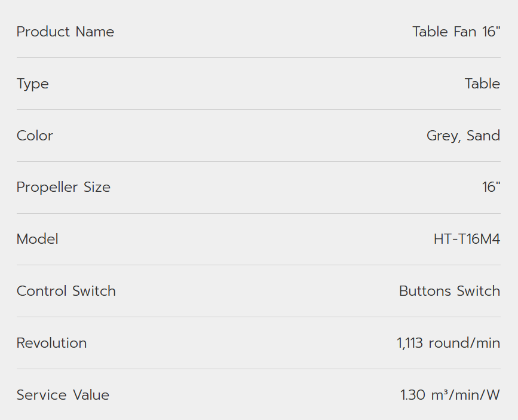
Task: Click the round/min unit text
Action: [x=463, y=343]
